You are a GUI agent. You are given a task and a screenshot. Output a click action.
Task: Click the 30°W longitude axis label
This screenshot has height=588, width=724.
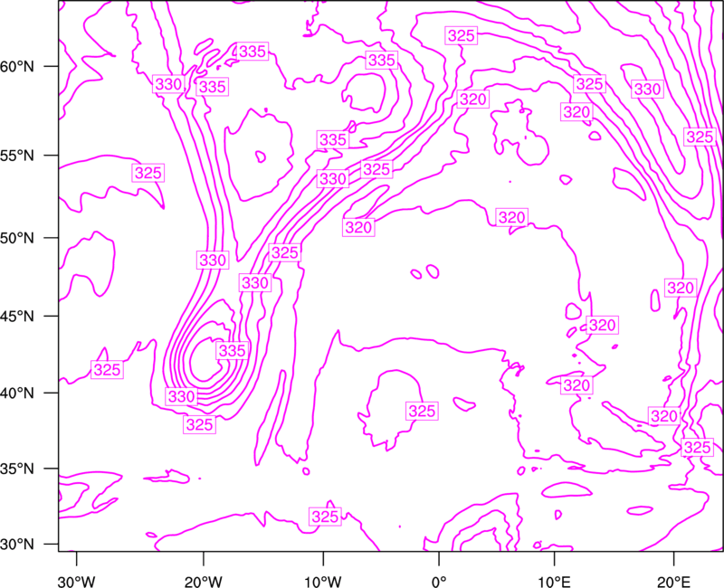click(x=76, y=582)
